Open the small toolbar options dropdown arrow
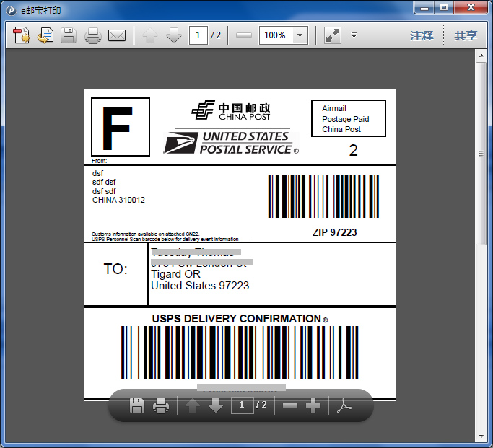This screenshot has width=493, height=448. click(354, 35)
